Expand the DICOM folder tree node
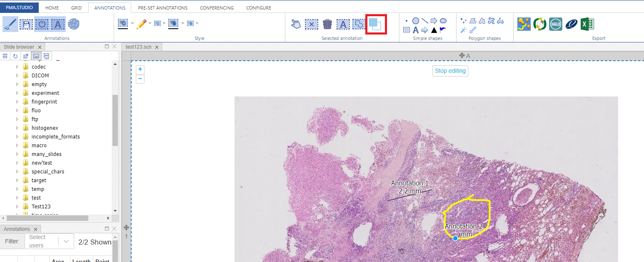The width and height of the screenshot is (644, 262). click(17, 76)
